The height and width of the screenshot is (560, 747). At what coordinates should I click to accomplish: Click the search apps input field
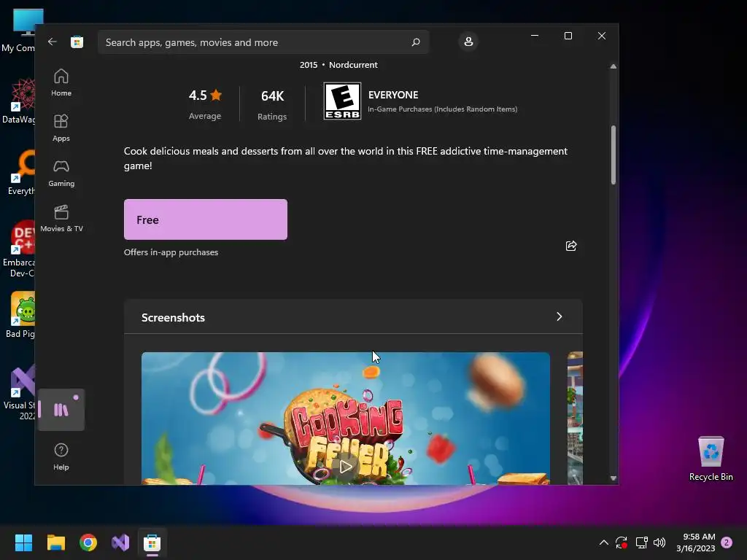(x=263, y=42)
